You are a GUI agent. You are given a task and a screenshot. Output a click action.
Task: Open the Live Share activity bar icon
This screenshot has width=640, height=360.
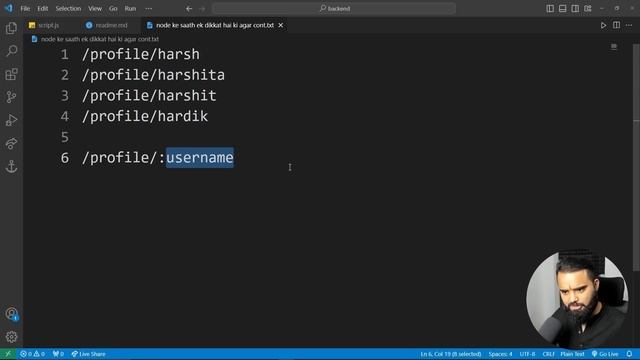pyautogui.click(x=11, y=143)
